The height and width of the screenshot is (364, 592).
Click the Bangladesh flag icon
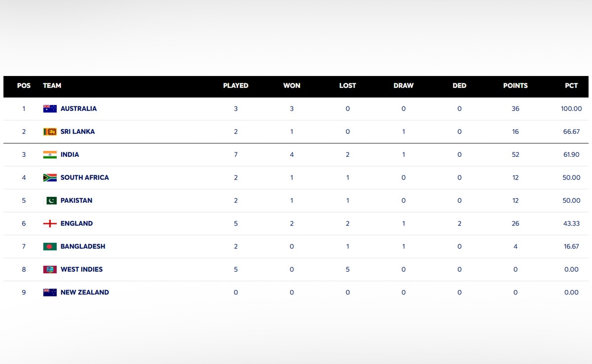point(50,246)
